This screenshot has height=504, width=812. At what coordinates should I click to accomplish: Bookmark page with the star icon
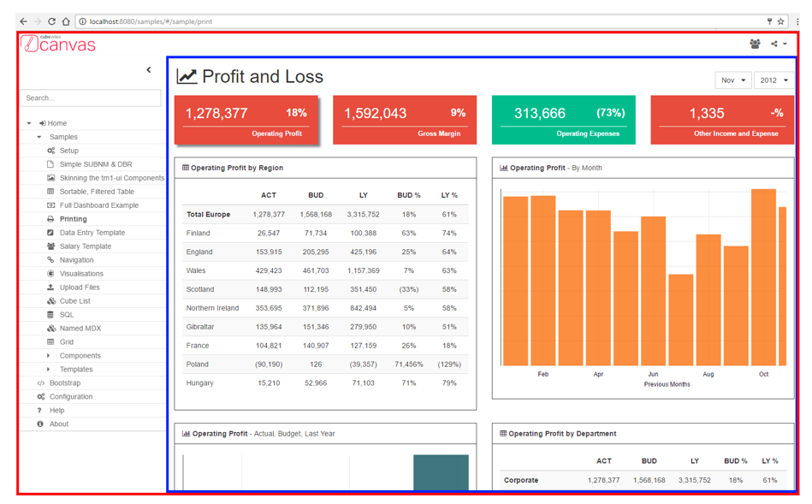781,21
